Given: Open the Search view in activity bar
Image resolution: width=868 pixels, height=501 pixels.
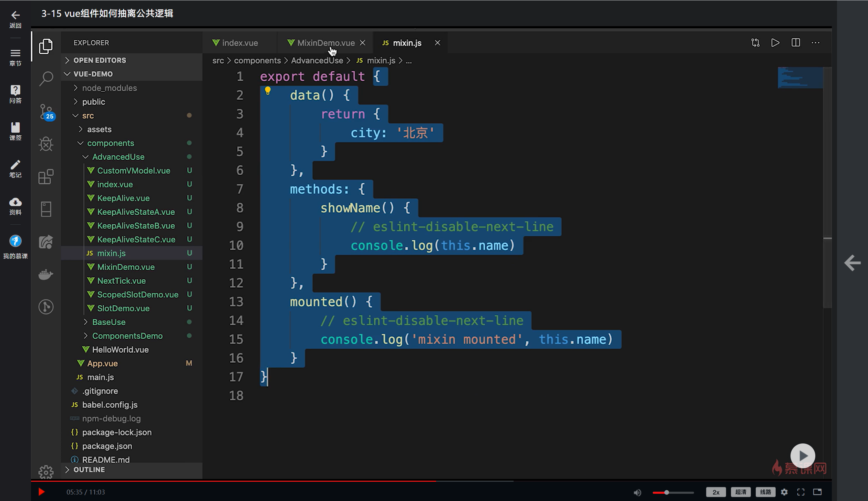Looking at the screenshot, I should [x=46, y=79].
